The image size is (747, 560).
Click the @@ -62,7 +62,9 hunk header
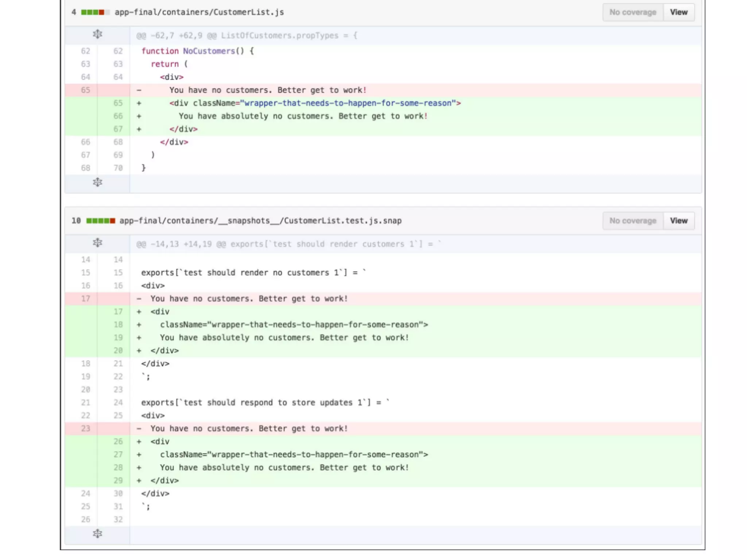click(x=247, y=36)
